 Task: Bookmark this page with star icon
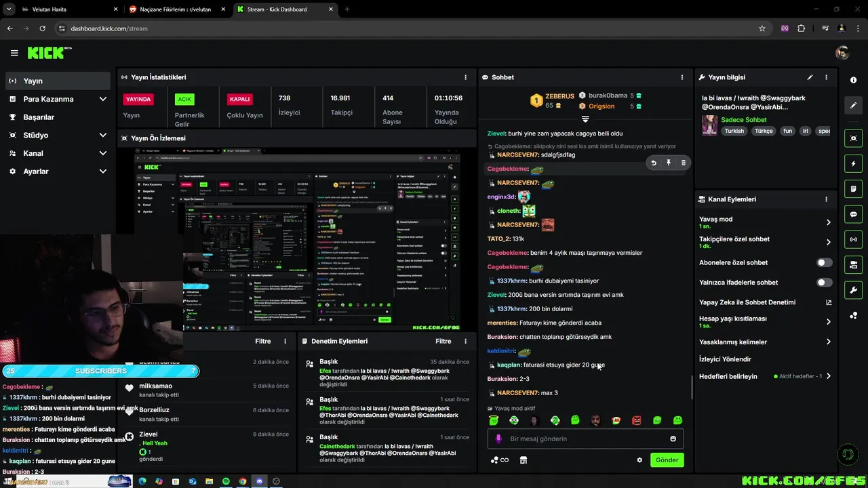[x=762, y=28]
